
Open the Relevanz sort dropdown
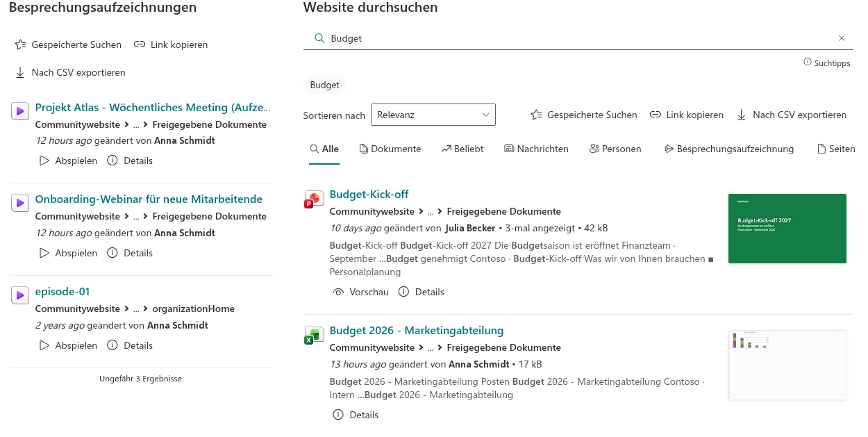click(x=433, y=115)
